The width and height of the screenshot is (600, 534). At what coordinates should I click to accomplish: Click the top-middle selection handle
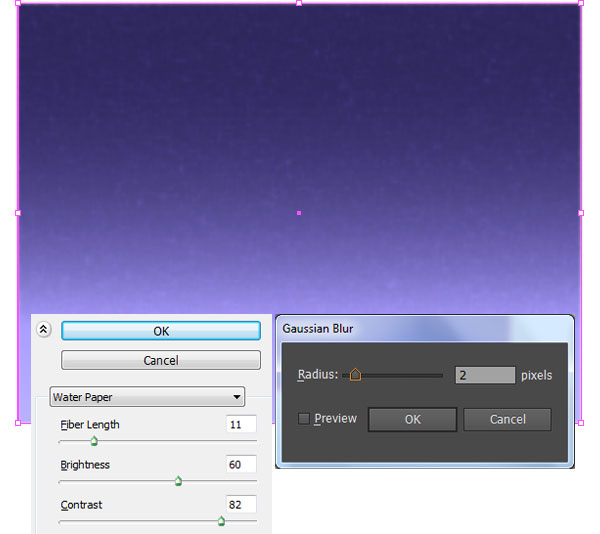[x=299, y=3]
